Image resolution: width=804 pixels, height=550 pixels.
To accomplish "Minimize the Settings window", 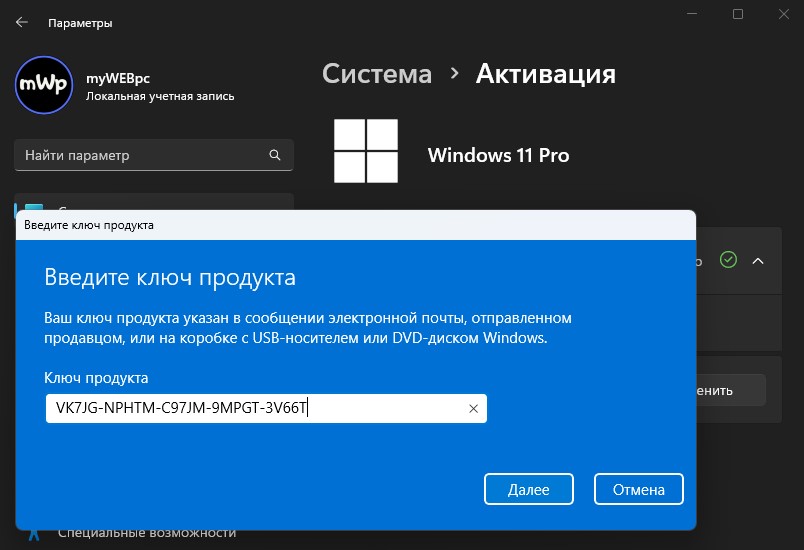I will click(692, 14).
